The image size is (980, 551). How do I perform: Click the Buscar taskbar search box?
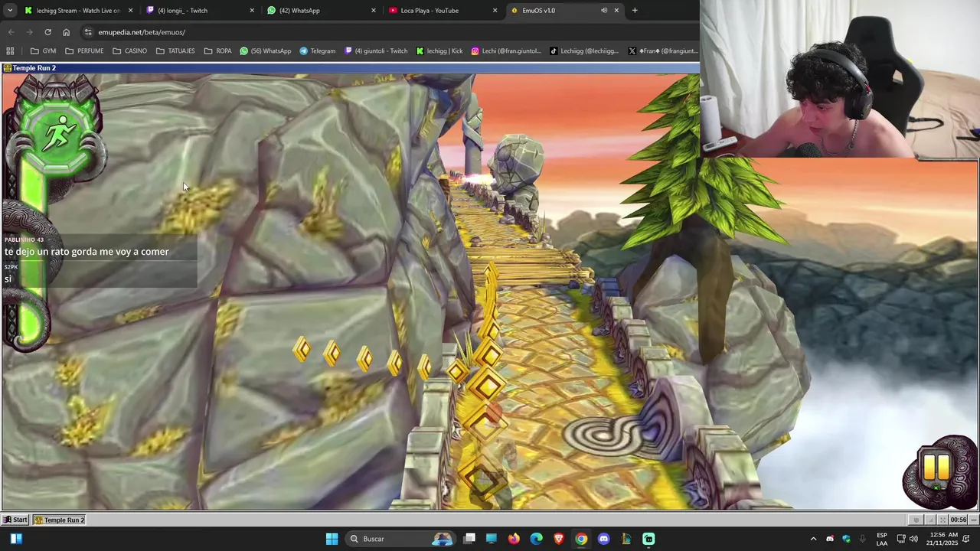click(401, 539)
